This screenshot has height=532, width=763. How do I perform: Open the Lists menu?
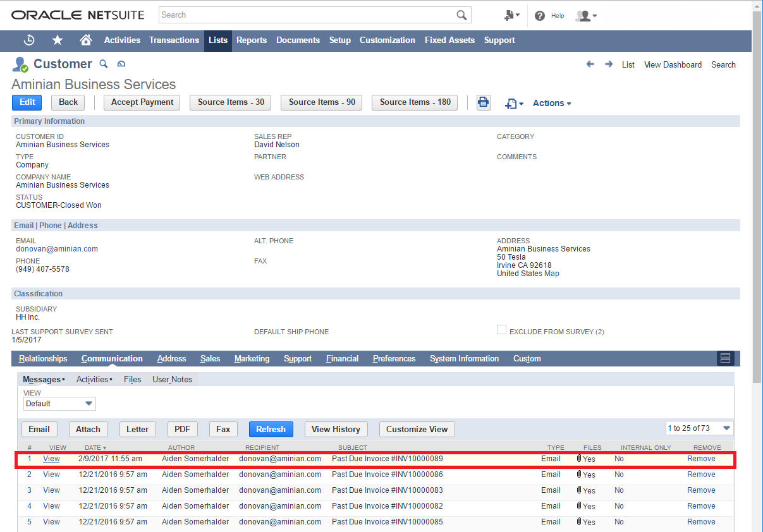click(x=218, y=40)
